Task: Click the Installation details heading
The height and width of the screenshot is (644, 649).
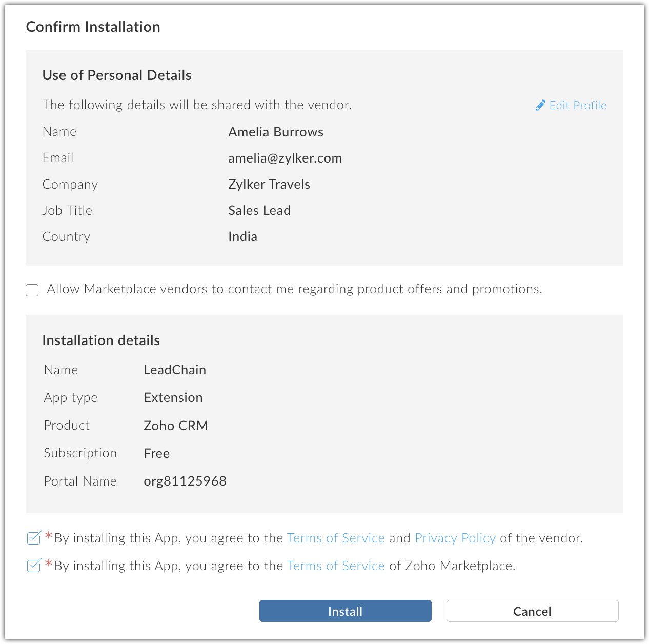Action: point(101,340)
